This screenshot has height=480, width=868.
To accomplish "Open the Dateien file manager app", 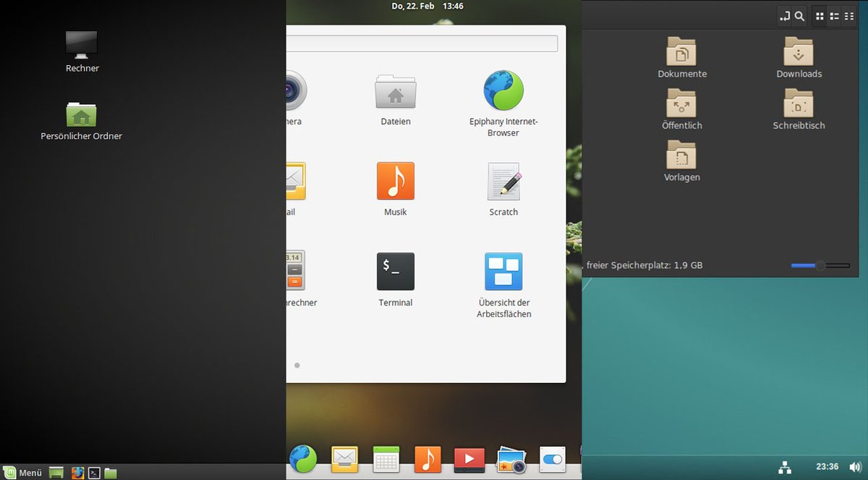I will pyautogui.click(x=395, y=92).
